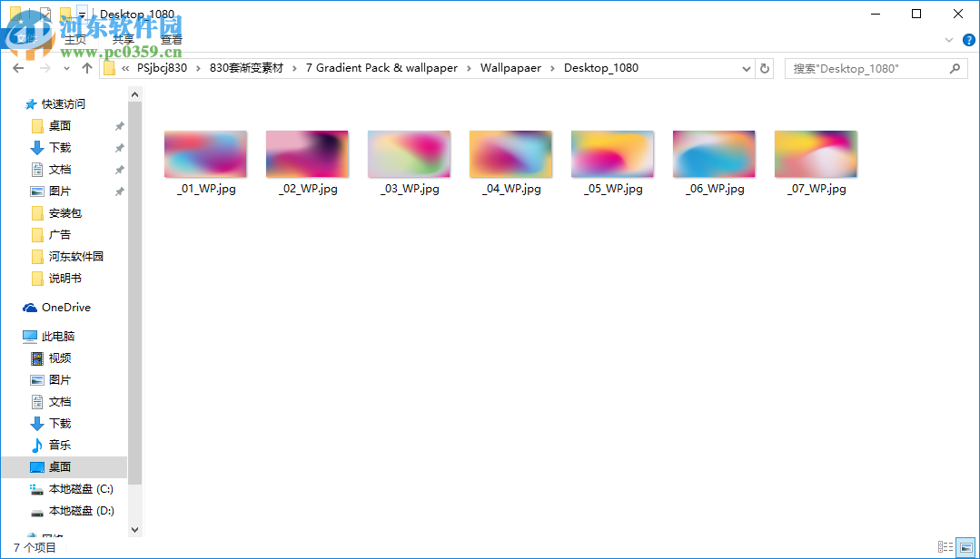Screen dimensions: 980x559
Task: Open the 河东软件园 folder
Action: (75, 257)
